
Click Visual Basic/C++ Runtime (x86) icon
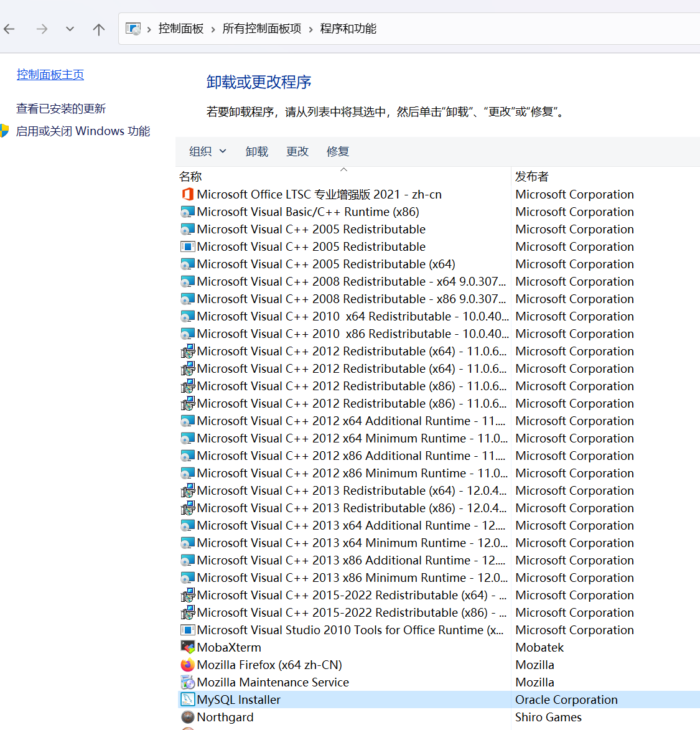(x=187, y=212)
